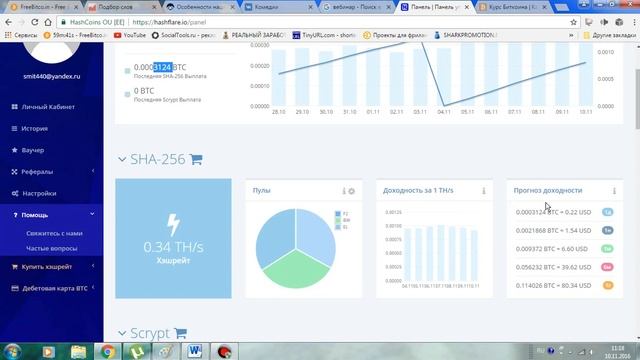Open file explorer folder on taskbar
Viewport: 640px width, 360px height.
78,351
